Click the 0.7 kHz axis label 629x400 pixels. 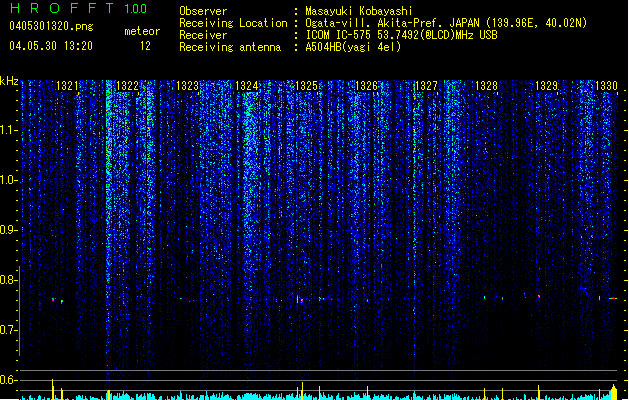coord(8,330)
